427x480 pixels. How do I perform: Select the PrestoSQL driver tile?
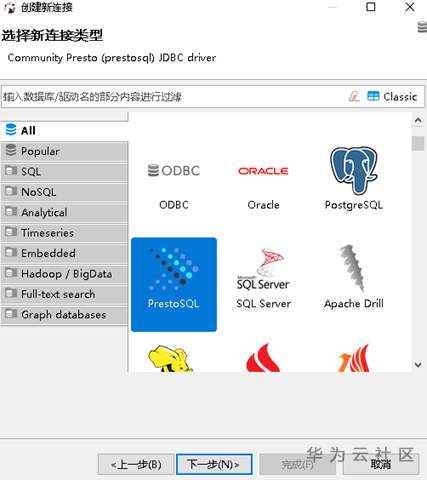(174, 284)
